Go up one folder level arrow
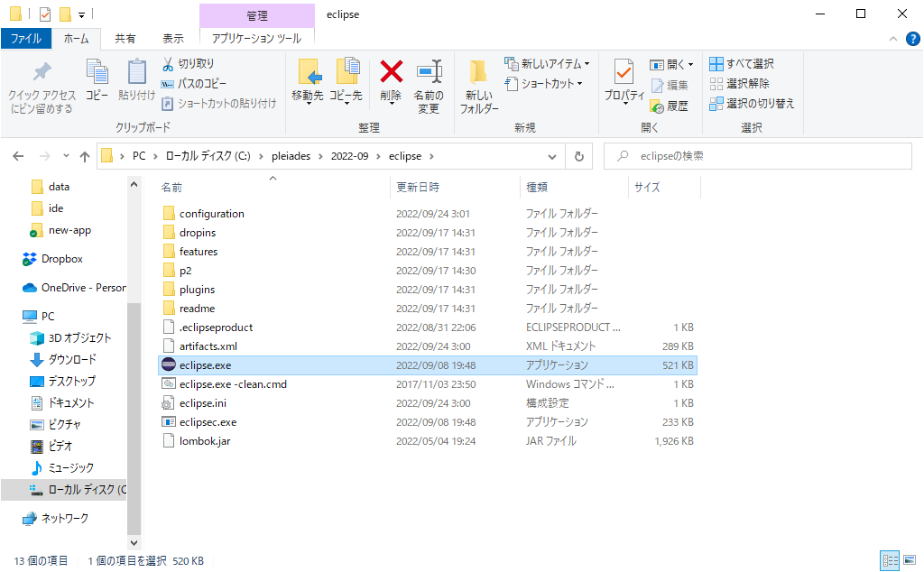 pos(85,156)
